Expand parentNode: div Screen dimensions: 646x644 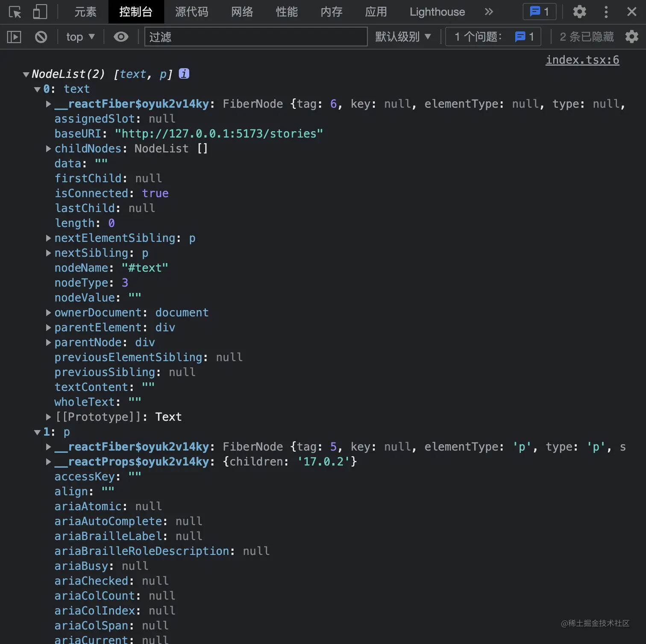pyautogui.click(x=48, y=343)
